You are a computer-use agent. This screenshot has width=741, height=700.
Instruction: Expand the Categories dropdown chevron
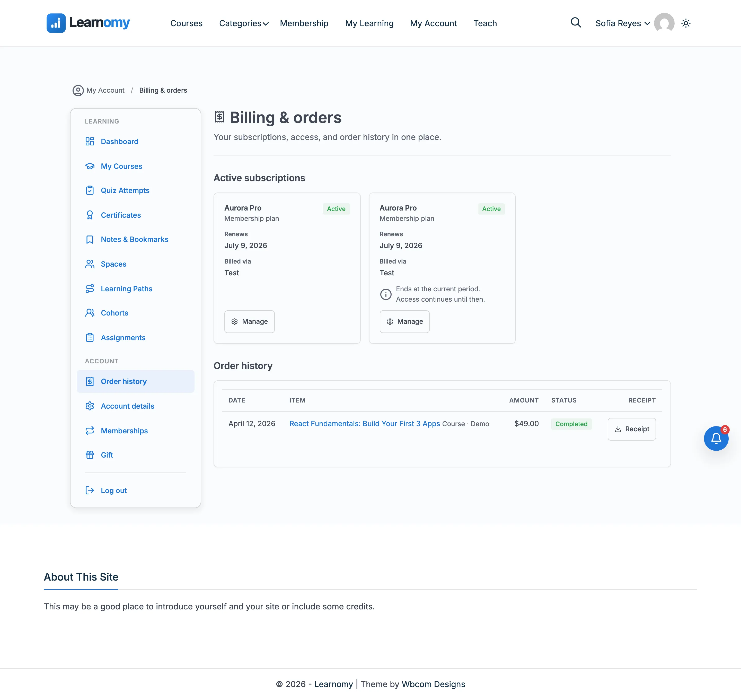click(266, 24)
